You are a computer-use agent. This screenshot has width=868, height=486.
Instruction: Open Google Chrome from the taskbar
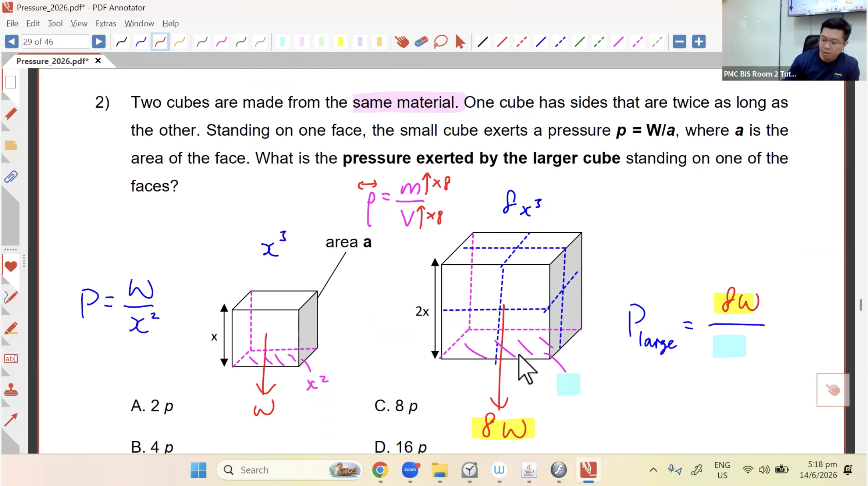coord(380,470)
